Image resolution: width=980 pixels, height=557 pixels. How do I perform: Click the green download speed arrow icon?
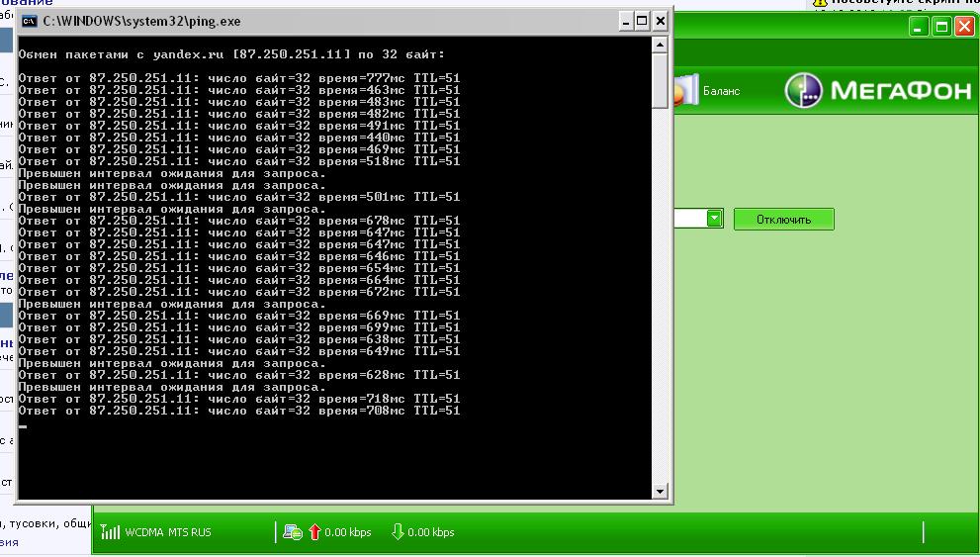tap(398, 532)
